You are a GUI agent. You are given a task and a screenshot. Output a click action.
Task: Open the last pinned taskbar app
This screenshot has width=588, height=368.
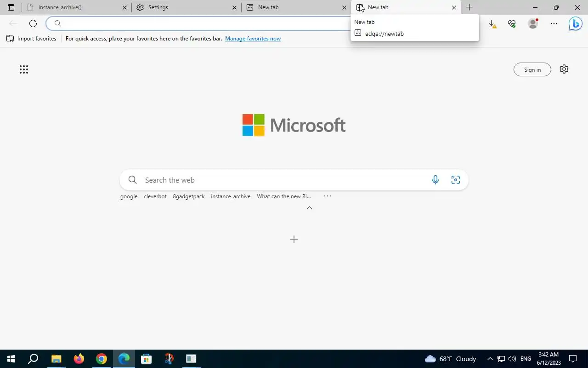click(x=191, y=359)
